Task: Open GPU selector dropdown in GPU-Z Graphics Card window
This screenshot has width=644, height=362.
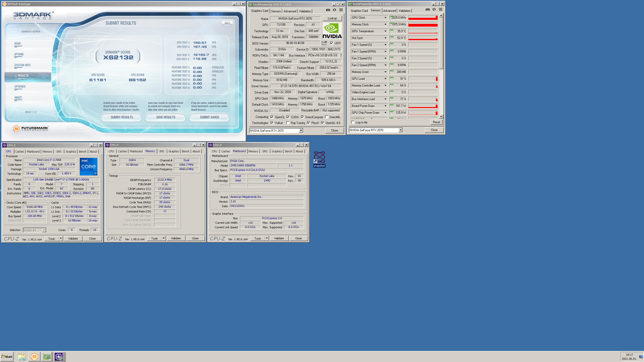Action: coord(301,130)
